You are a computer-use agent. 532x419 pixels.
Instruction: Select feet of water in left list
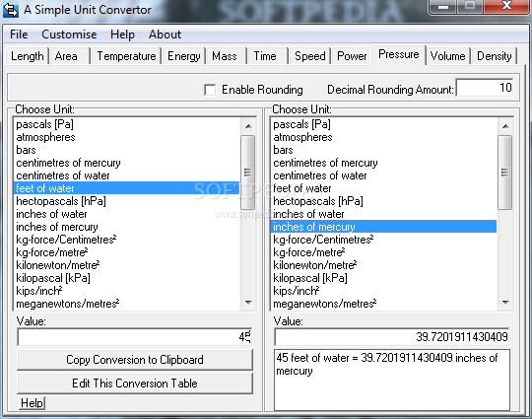click(x=127, y=188)
